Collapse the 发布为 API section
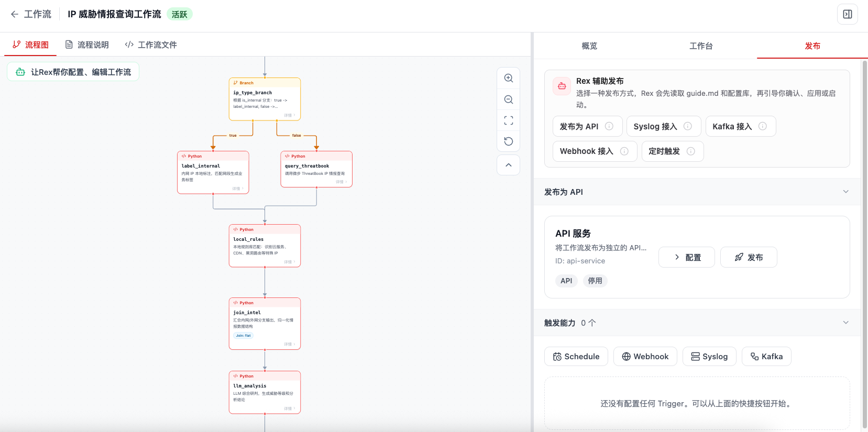Viewport: 868px width, 432px height. click(845, 192)
